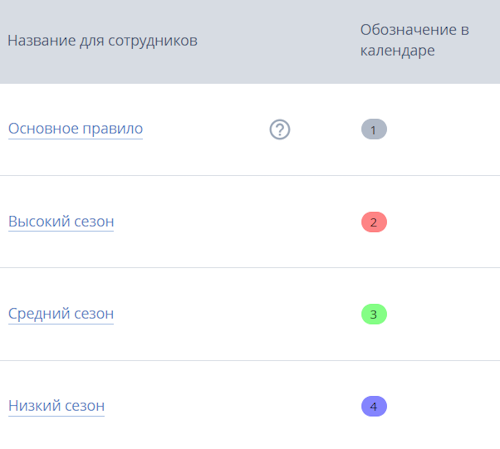The image size is (500, 449).
Task: Open the Основное правило rule link
Action: point(76,129)
